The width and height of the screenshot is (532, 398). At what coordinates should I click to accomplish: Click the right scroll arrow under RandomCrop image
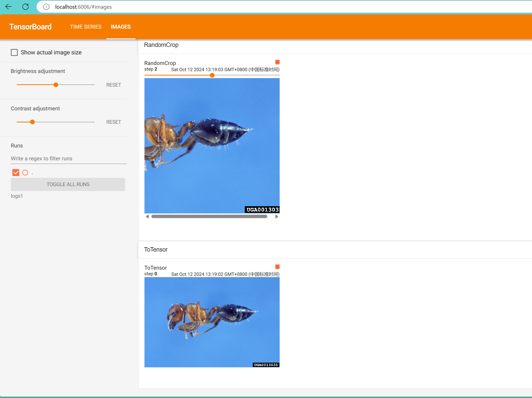(x=277, y=217)
